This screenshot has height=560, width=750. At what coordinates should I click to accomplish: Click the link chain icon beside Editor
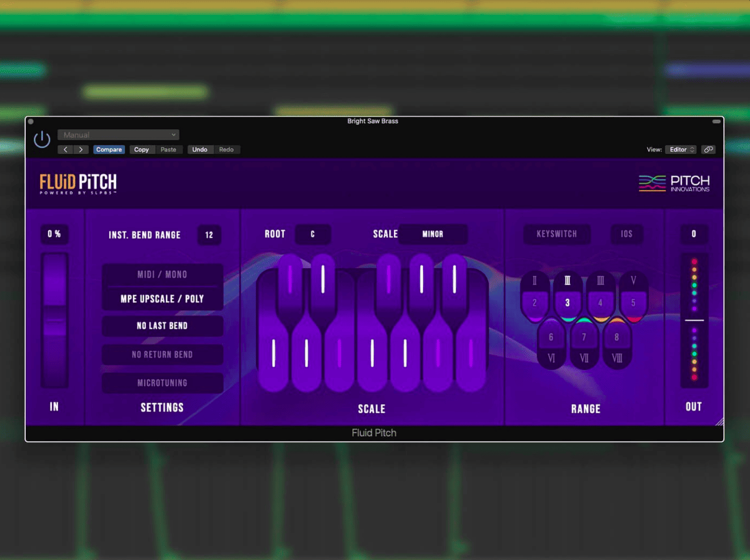click(x=708, y=150)
